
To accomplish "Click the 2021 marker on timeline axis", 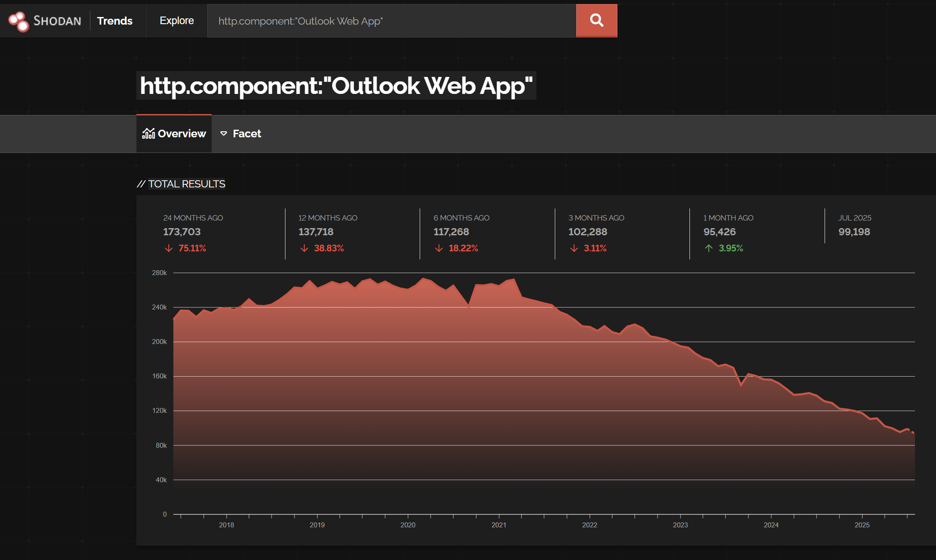I will tap(498, 525).
